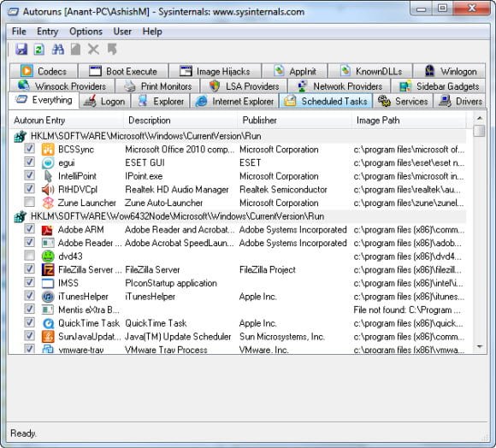Switch to the Winlogon tab
The height and width of the screenshot is (448, 496).
coord(450,71)
